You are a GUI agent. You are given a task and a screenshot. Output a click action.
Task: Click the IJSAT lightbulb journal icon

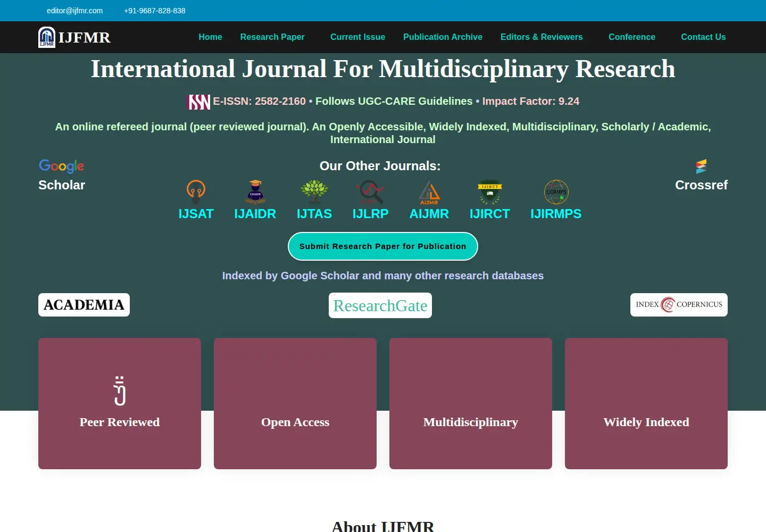click(x=196, y=192)
